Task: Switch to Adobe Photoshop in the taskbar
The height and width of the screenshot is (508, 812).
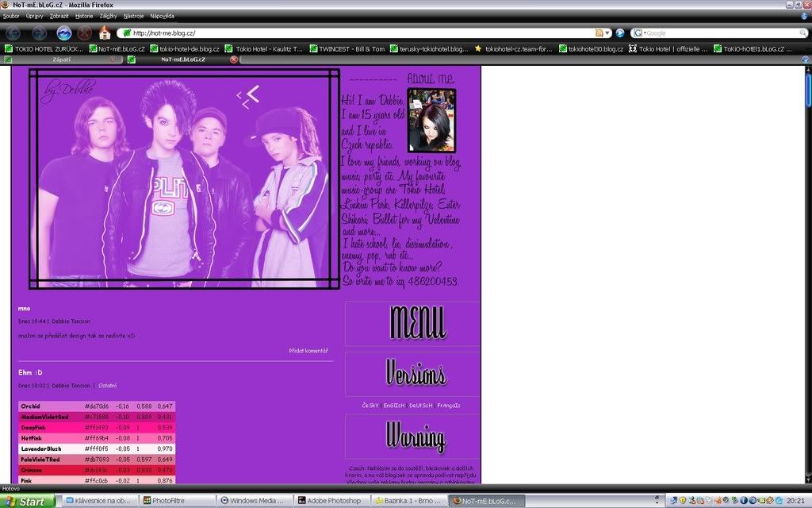Action: pos(331,501)
